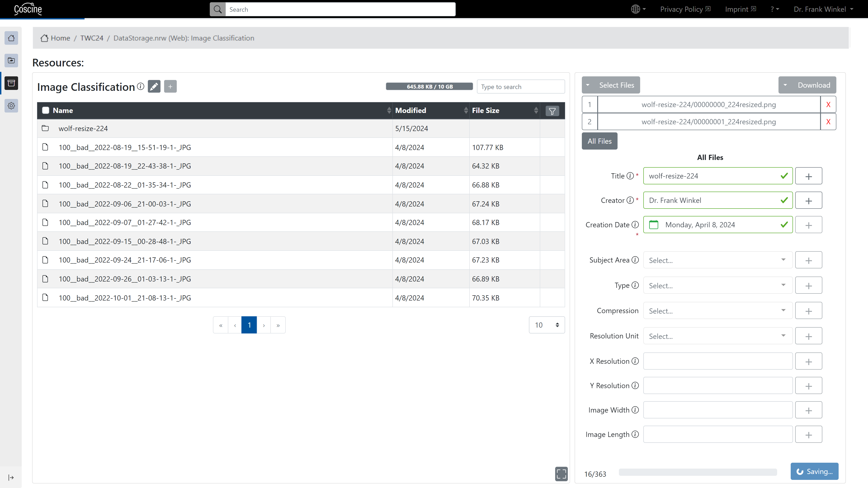Open the Creation Date calendar icon
This screenshot has height=488, width=868.
tap(653, 225)
